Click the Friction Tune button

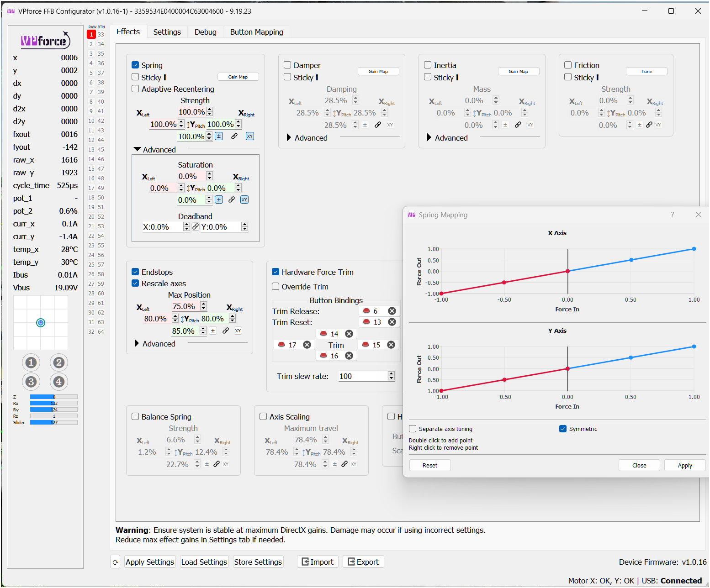[x=646, y=71]
